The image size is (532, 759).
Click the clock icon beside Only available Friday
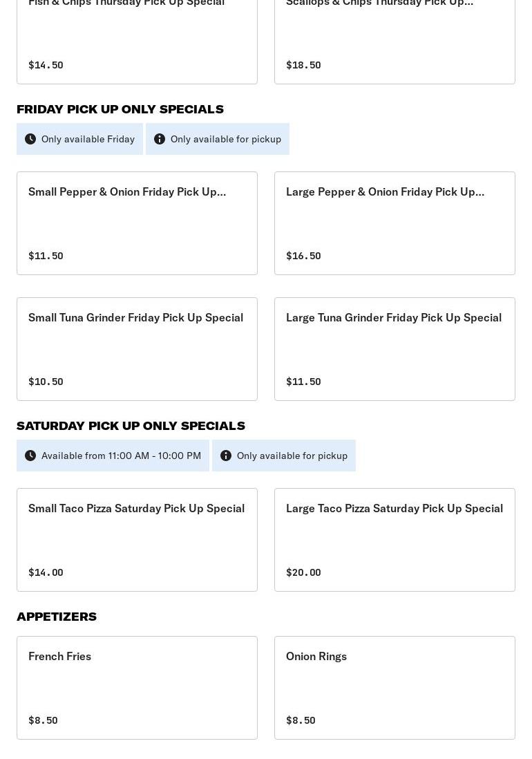tap(30, 139)
